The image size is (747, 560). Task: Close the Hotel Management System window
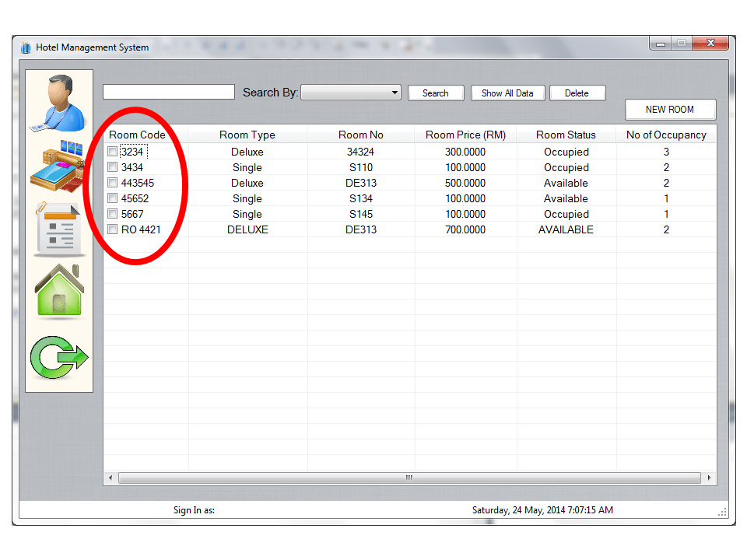710,43
